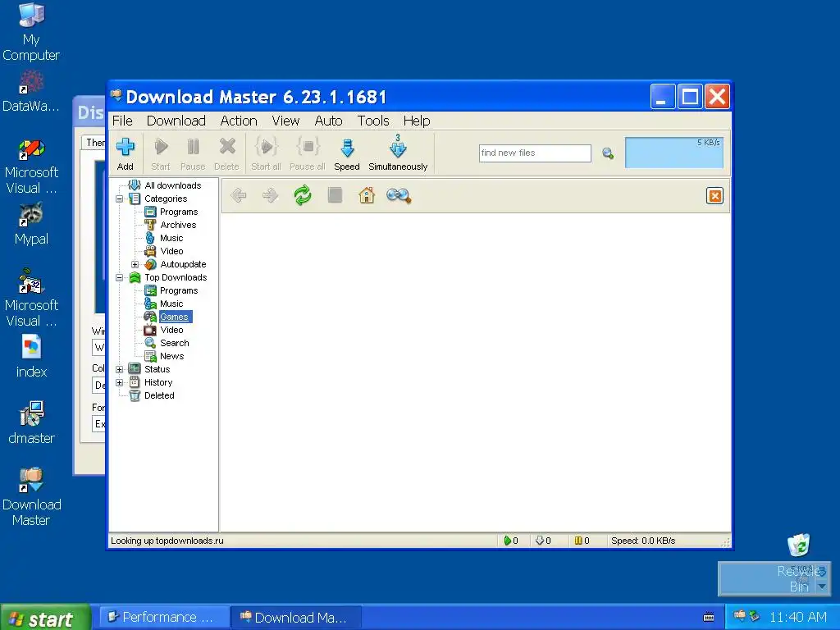Open the View menu
This screenshot has width=840, height=630.
tap(285, 121)
